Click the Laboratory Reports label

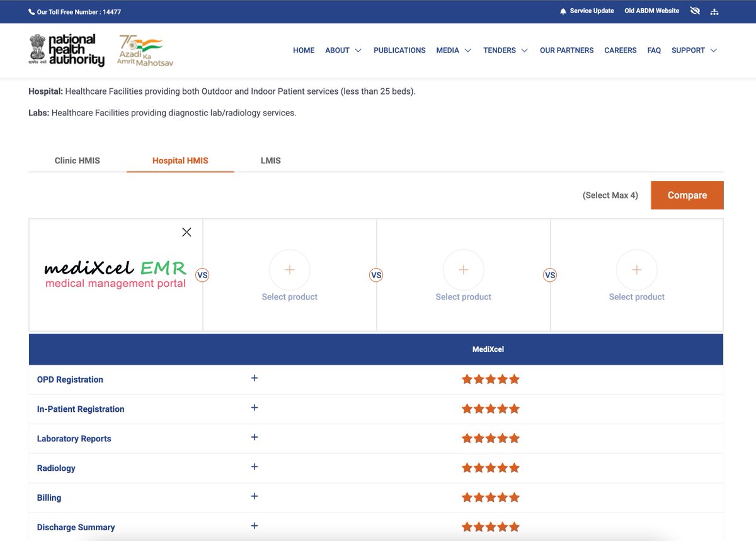(74, 439)
